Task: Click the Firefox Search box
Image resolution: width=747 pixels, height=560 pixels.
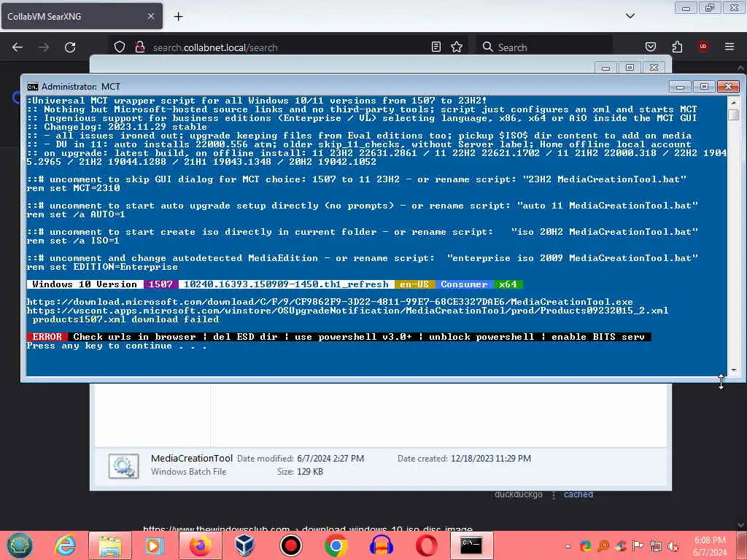Action: pyautogui.click(x=544, y=47)
